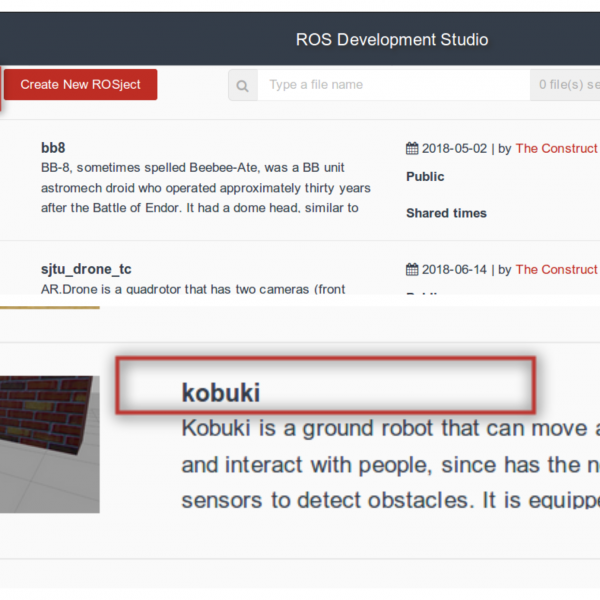Open the bb8 ROSject title
Screen dimensions: 600x600
coord(53,148)
